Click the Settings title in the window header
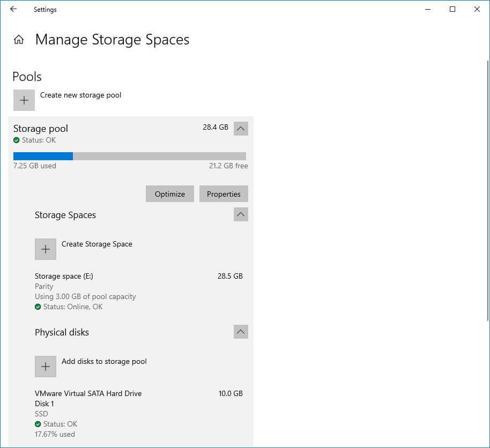Image resolution: width=490 pixels, height=448 pixels. coord(44,9)
